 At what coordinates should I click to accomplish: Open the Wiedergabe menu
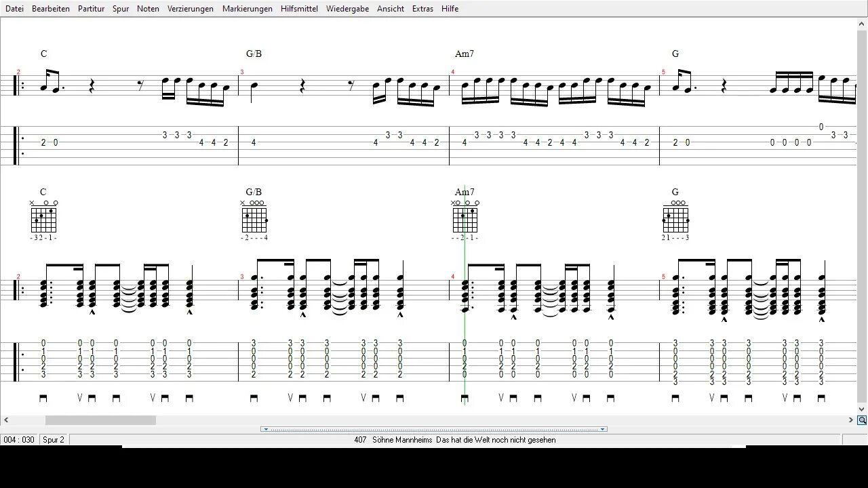tap(347, 9)
